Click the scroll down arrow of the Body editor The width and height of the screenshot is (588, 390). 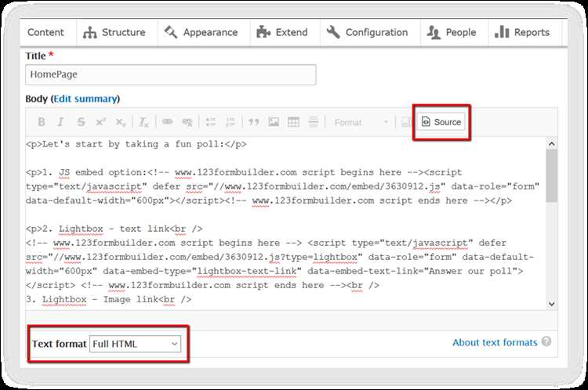[x=551, y=304]
